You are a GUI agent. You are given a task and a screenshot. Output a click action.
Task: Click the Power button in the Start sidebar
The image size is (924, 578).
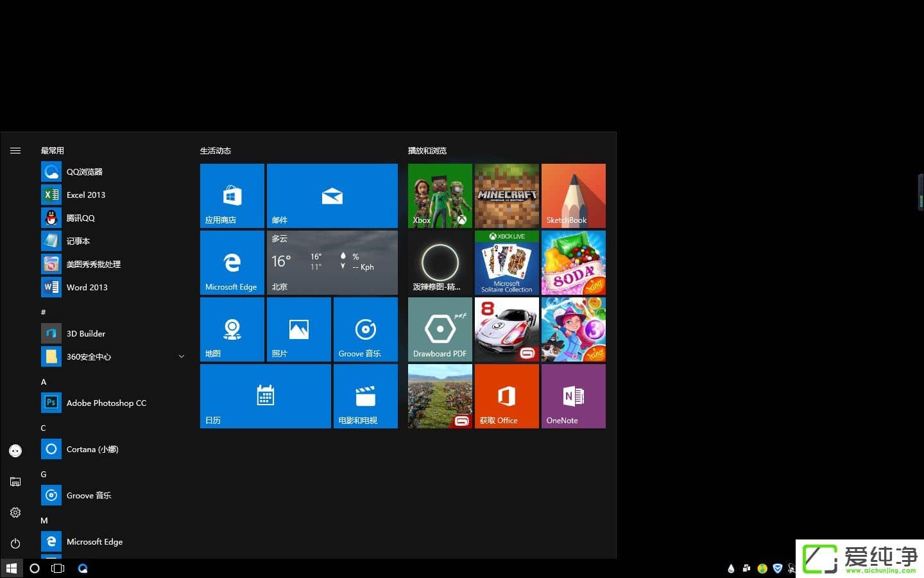[x=15, y=543]
